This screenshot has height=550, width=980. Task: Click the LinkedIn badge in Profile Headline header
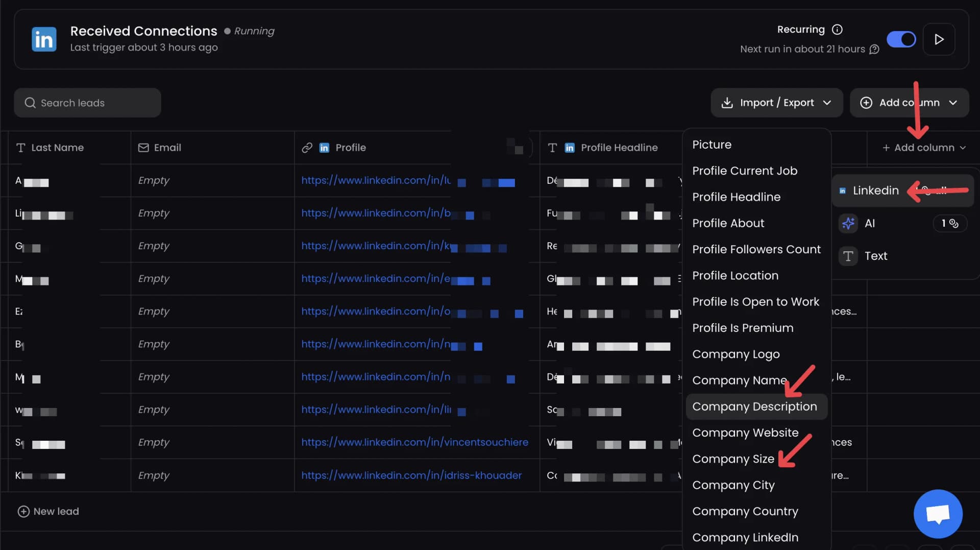[570, 148]
